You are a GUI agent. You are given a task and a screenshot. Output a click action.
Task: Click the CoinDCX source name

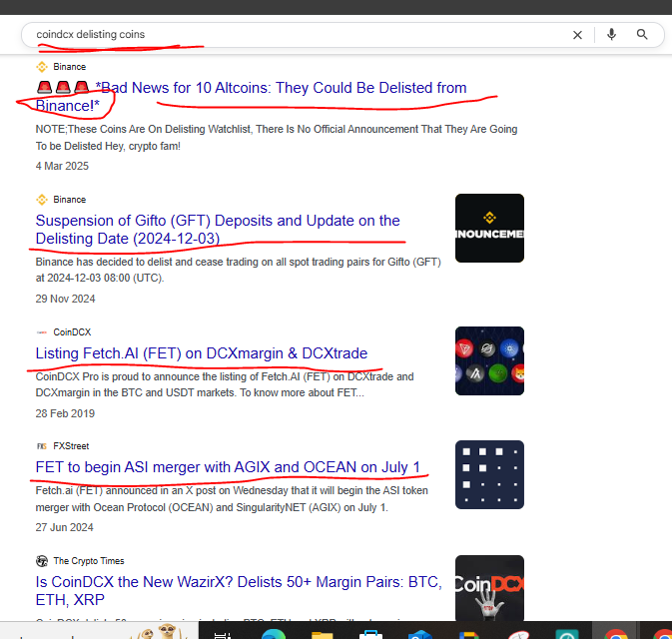tap(72, 332)
